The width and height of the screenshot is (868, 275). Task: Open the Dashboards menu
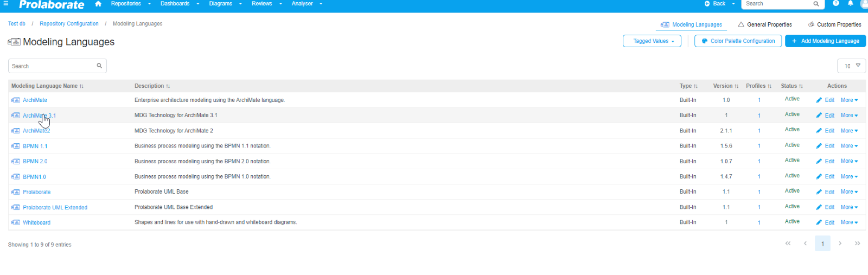[180, 3]
